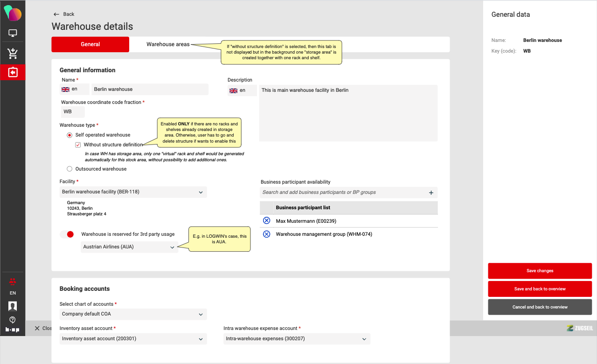Viewport: 597px width, 364px height.
Task: Select Self operated warehouse radio button
Action: [x=69, y=135]
